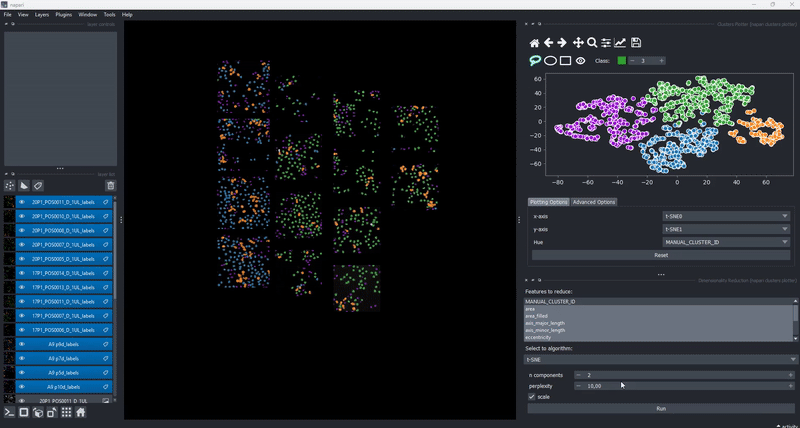The width and height of the screenshot is (800, 428).
Task: Hide the 20P1_POS0008_D_1UL_labels layer
Action: pos(22,231)
